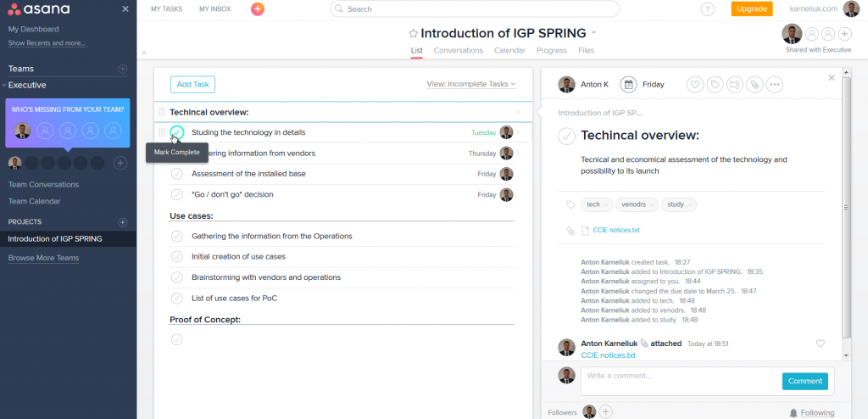
Task: Open project title dropdown arrow
Action: pos(593,33)
